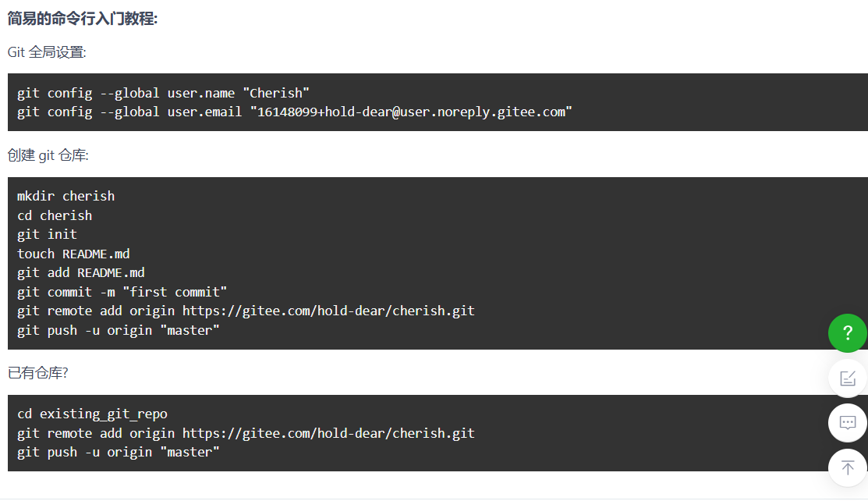Click the "git add README.md" line
This screenshot has height=501, width=868.
click(81, 272)
